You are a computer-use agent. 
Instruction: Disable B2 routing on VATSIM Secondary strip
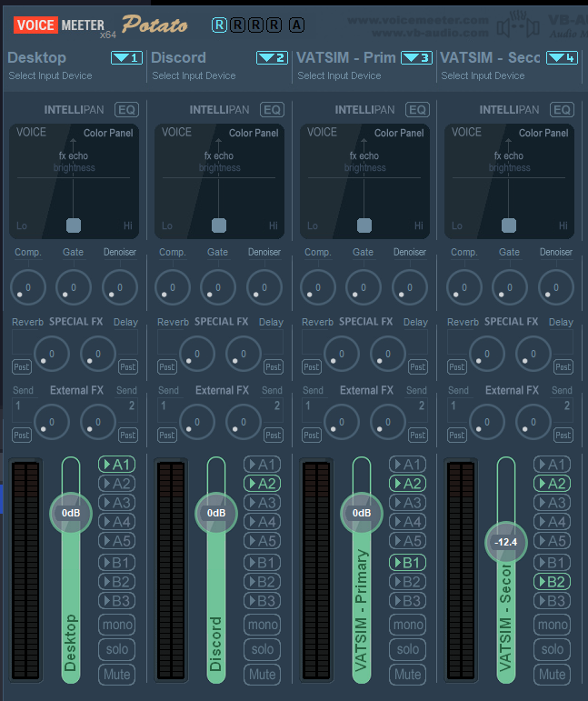tap(552, 582)
